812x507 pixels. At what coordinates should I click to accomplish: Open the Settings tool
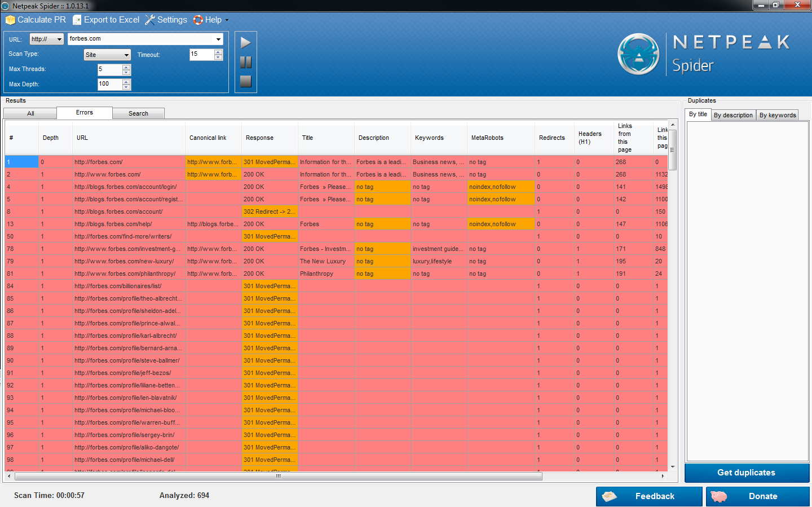point(166,20)
